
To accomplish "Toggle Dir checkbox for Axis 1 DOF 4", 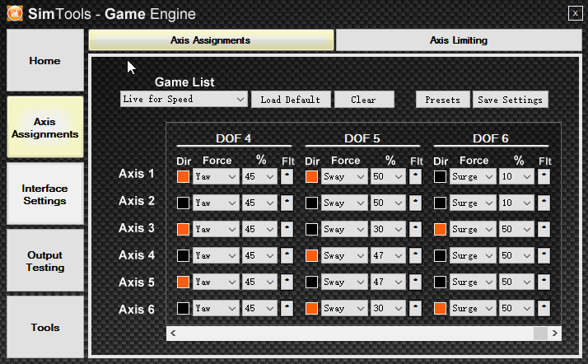I will click(x=183, y=176).
